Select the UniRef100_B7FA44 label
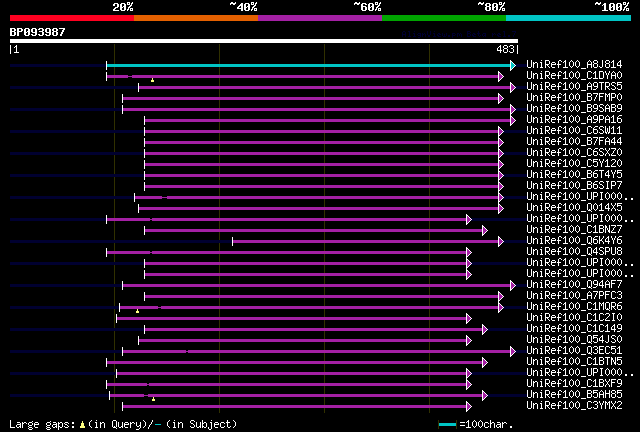This screenshot has height=432, width=640. [x=574, y=141]
